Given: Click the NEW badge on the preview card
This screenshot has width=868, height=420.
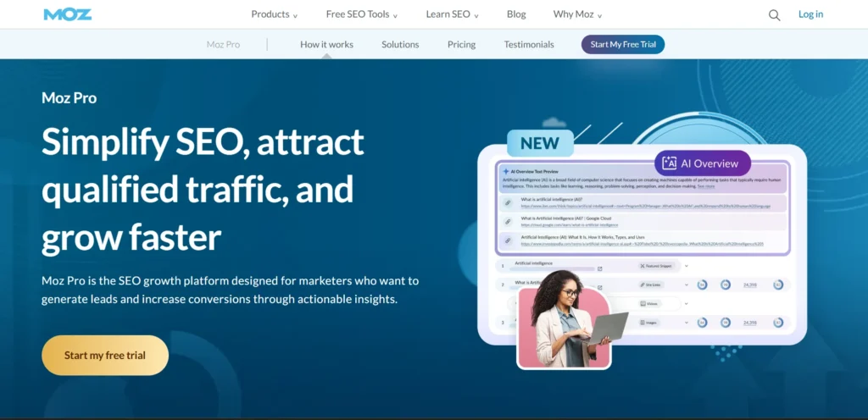Looking at the screenshot, I should [x=540, y=143].
